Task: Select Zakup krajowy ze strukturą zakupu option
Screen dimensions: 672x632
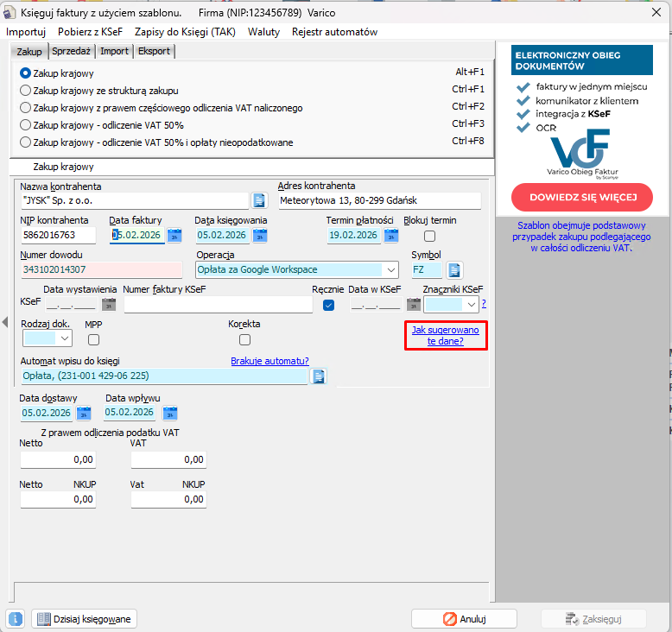Action: coord(26,91)
